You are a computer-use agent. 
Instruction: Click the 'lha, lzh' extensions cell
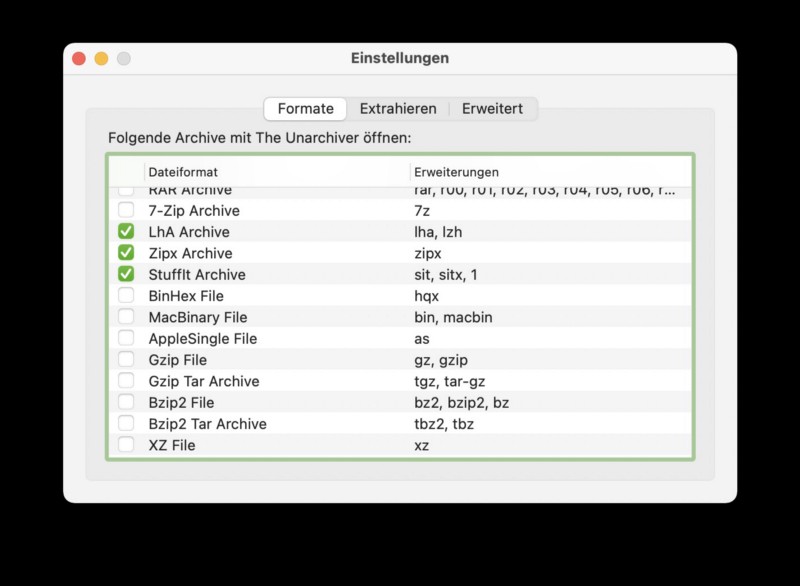[x=438, y=232]
